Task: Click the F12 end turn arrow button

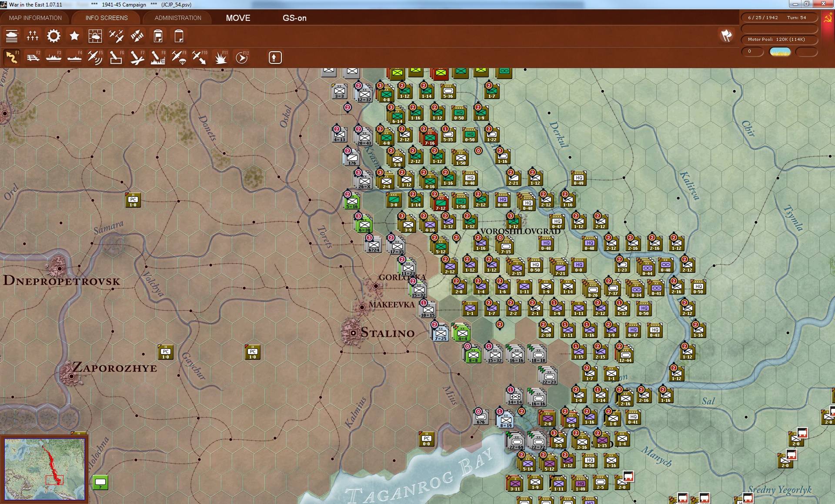Action: click(242, 57)
